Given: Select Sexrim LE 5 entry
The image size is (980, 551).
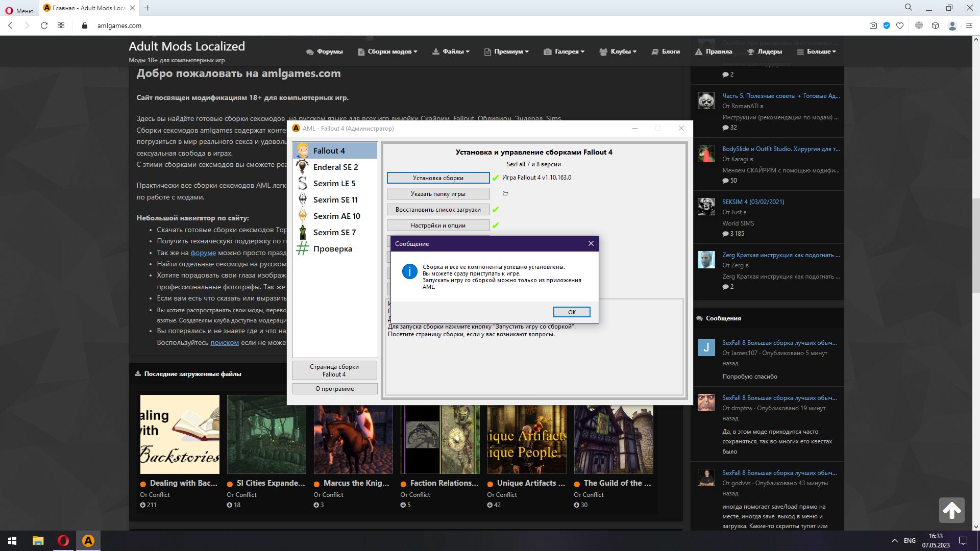Looking at the screenshot, I should (x=334, y=183).
